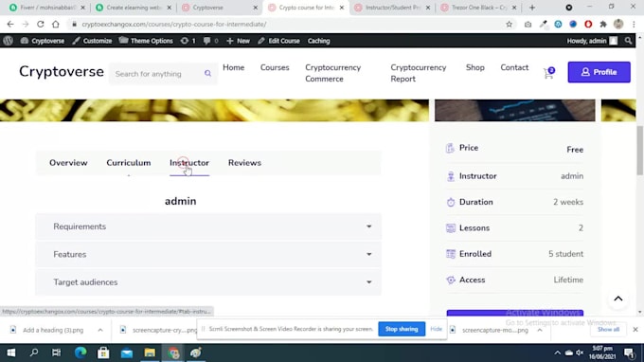Expand the Requirements accordion
The image size is (644, 362).
(208, 226)
